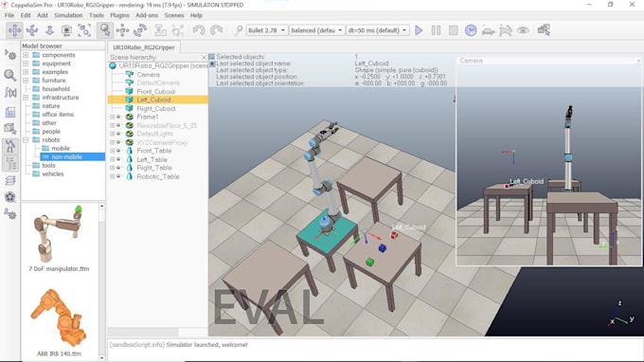This screenshot has width=644, height=362.
Task: Open the Scenes menu
Action: tap(173, 15)
